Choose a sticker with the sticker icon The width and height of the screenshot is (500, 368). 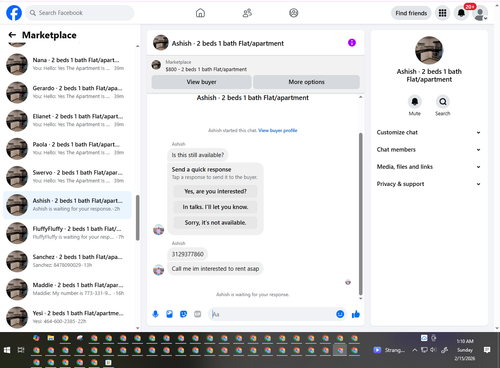(x=183, y=314)
